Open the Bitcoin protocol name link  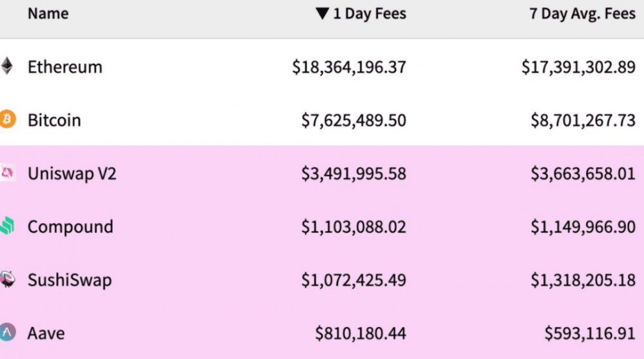coord(54,120)
